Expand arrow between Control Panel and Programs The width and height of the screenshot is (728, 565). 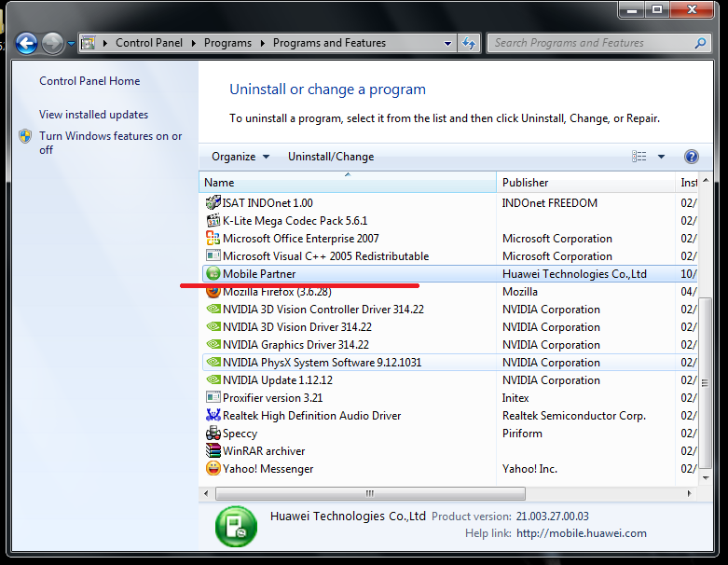click(194, 43)
